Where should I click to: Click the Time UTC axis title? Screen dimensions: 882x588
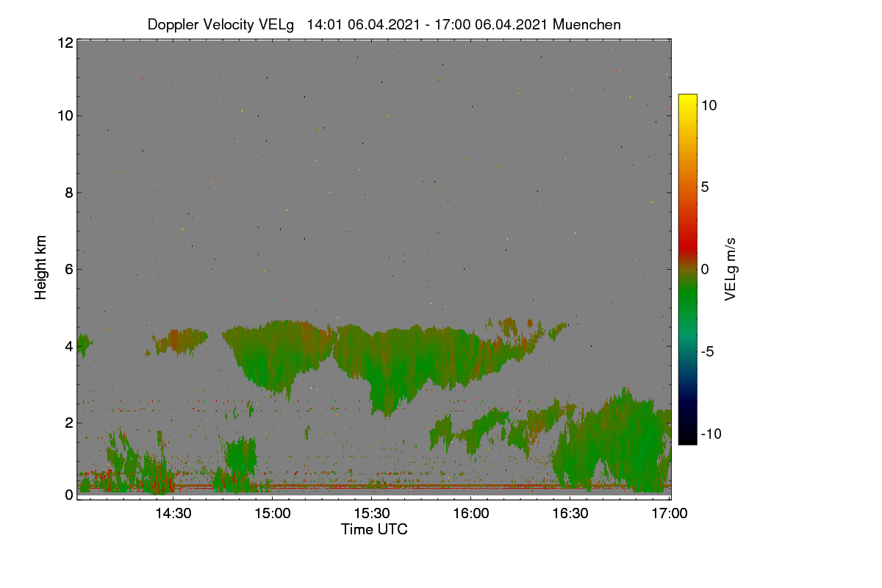point(374,529)
